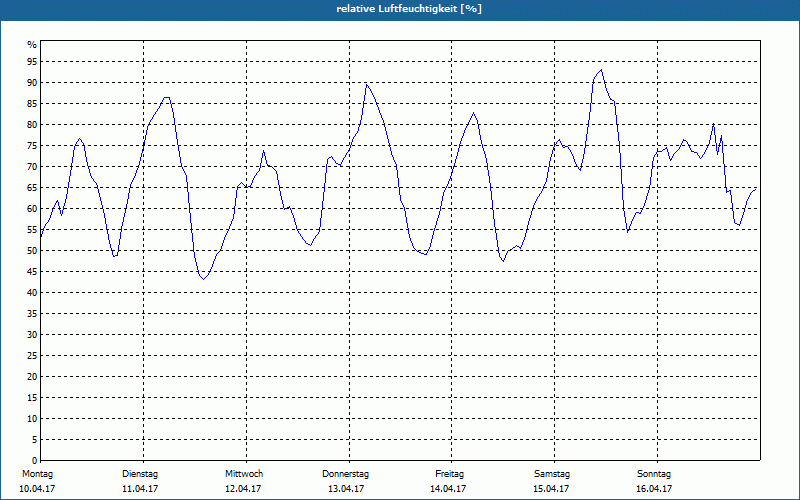This screenshot has height=500, width=800.
Task: Click the y-axis value '50'
Action: pos(32,251)
